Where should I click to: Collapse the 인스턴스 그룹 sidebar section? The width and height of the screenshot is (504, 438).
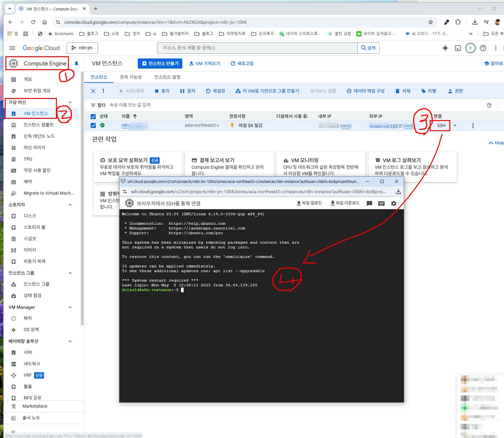[70, 273]
